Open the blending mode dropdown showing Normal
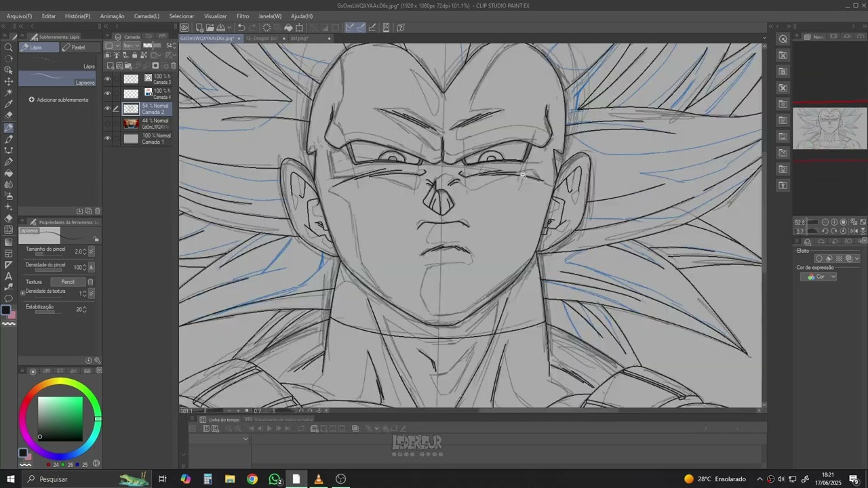The width and height of the screenshot is (868, 488). point(130,45)
